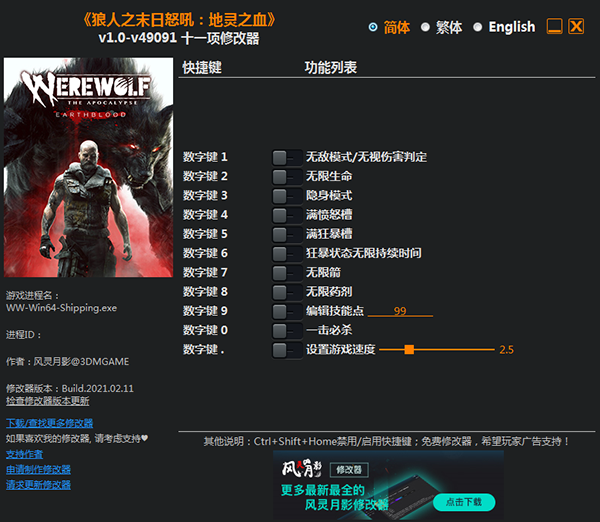Turn on 隐身模式 switch
600x522 pixels.
(x=287, y=196)
